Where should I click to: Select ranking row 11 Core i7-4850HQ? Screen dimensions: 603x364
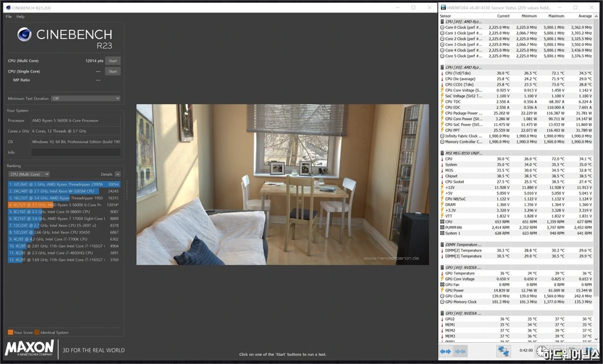[x=64, y=253]
